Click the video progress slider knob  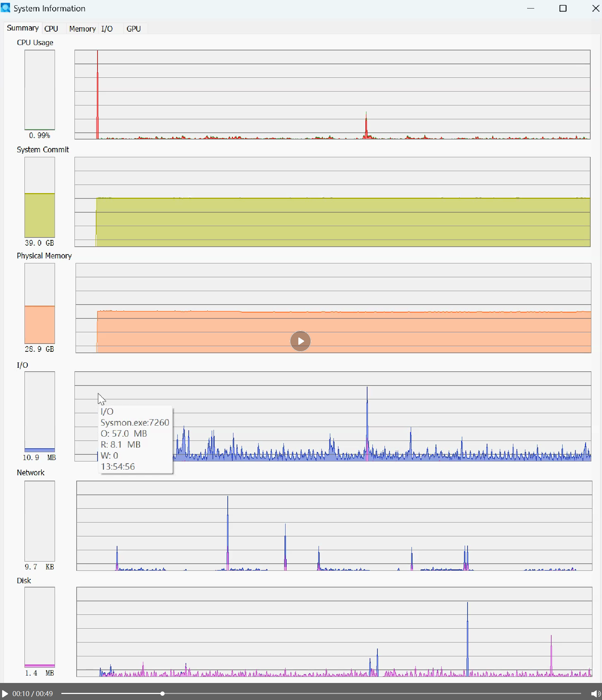162,694
